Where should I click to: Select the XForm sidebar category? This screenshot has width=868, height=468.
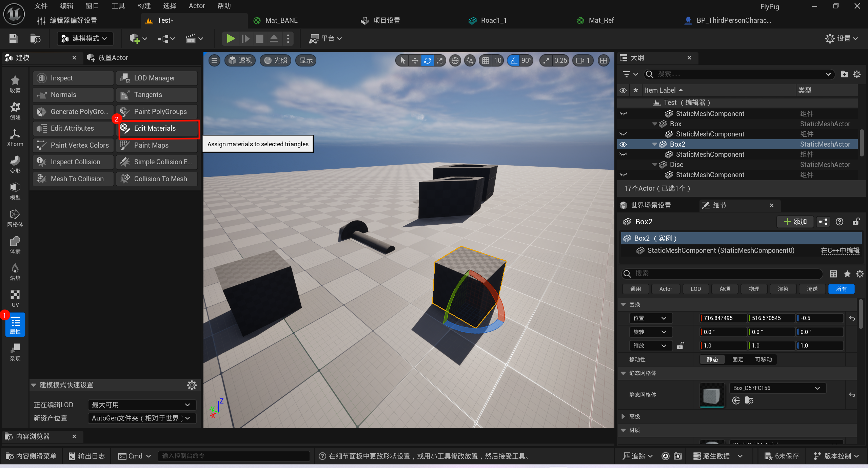pos(15,137)
